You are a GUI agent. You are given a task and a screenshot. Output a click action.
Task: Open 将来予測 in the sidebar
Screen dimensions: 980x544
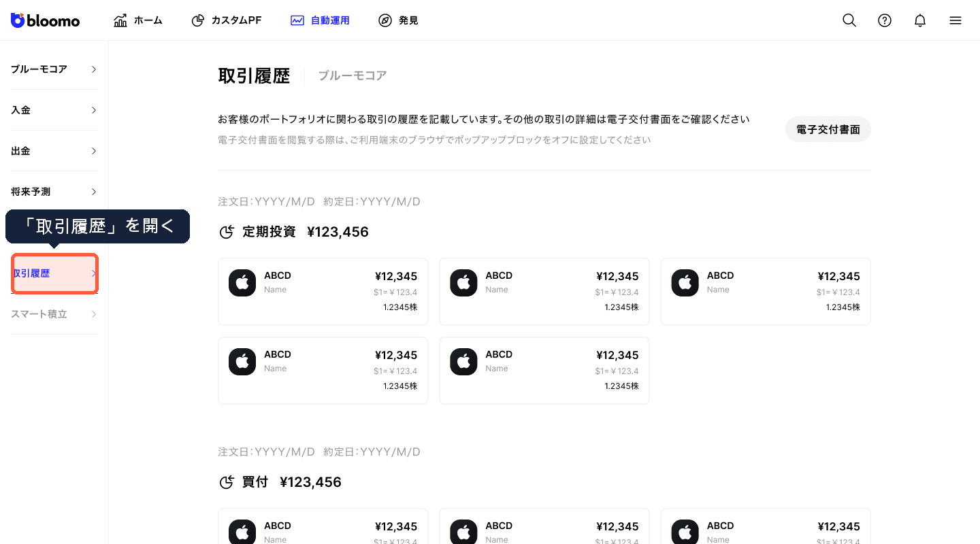(54, 192)
